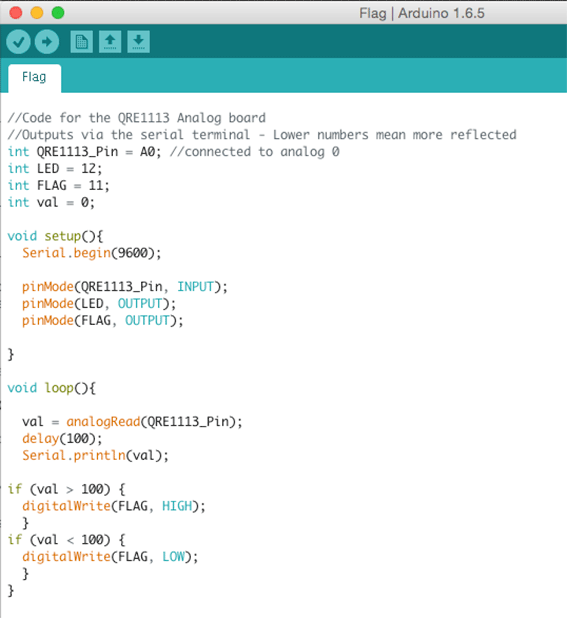Click the Verify checkmark button
The image size is (567, 618).
pos(18,41)
